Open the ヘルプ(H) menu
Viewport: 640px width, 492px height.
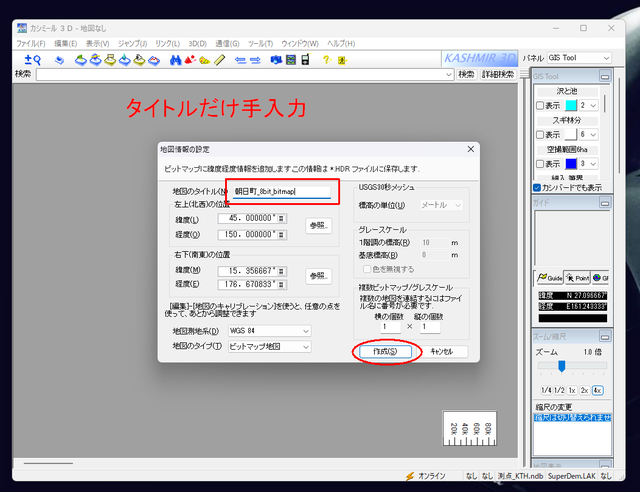[x=341, y=43]
